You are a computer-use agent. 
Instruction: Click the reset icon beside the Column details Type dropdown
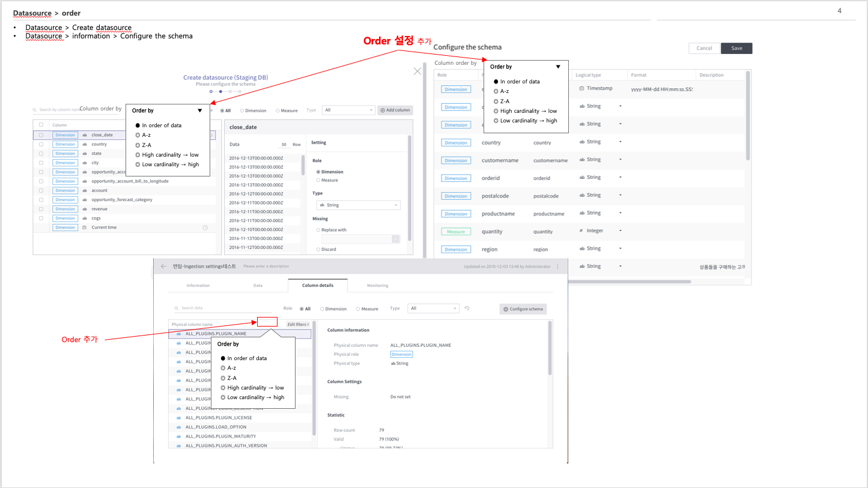[x=467, y=309]
